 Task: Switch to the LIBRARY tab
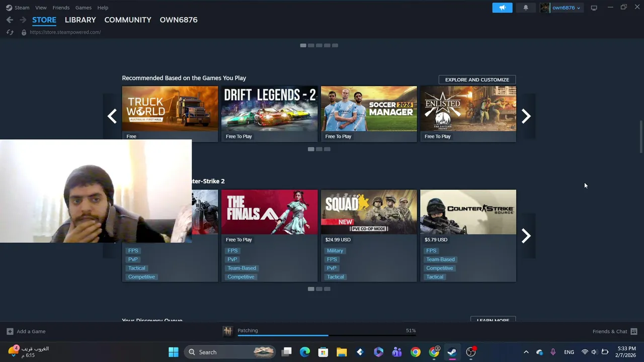click(x=80, y=20)
